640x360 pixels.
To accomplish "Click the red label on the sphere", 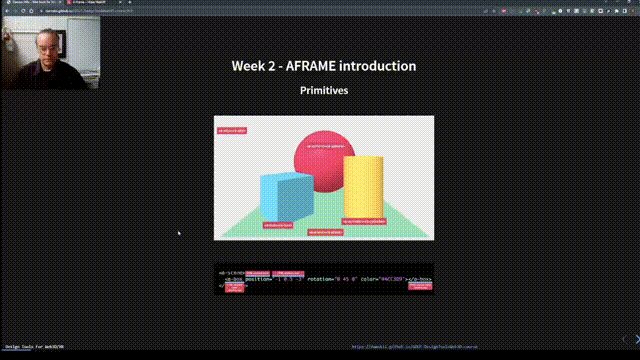I will [326, 146].
